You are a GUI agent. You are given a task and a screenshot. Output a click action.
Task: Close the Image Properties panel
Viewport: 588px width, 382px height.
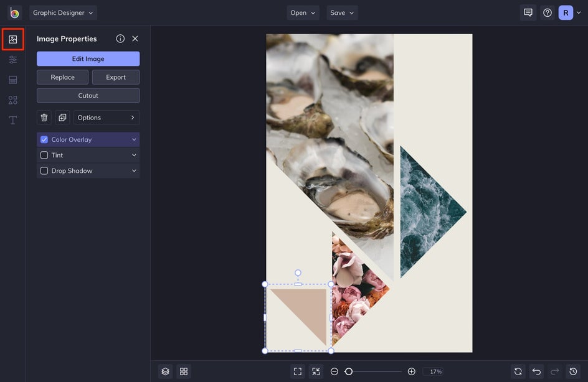click(x=135, y=39)
